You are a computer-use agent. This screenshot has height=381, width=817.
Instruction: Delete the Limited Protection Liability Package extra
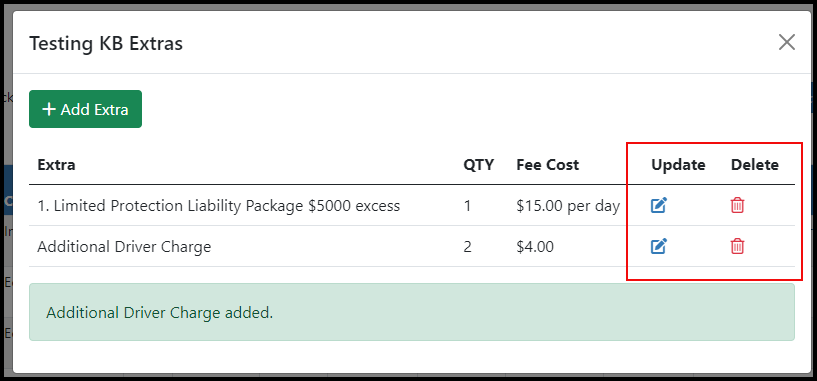tap(737, 206)
